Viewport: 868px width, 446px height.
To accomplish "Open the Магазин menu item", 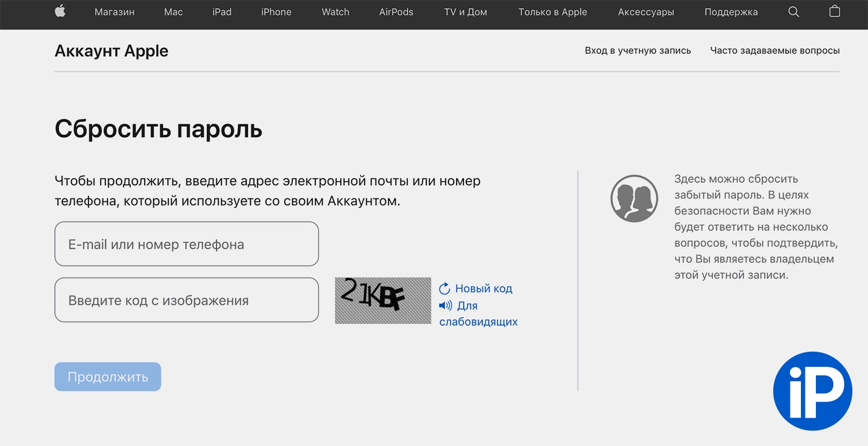I will (x=115, y=12).
